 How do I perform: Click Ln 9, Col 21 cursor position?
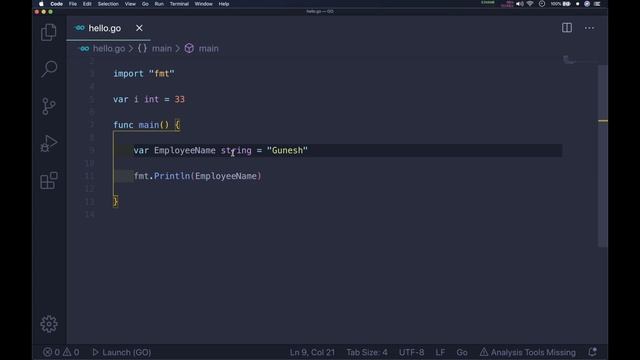pyautogui.click(x=312, y=352)
